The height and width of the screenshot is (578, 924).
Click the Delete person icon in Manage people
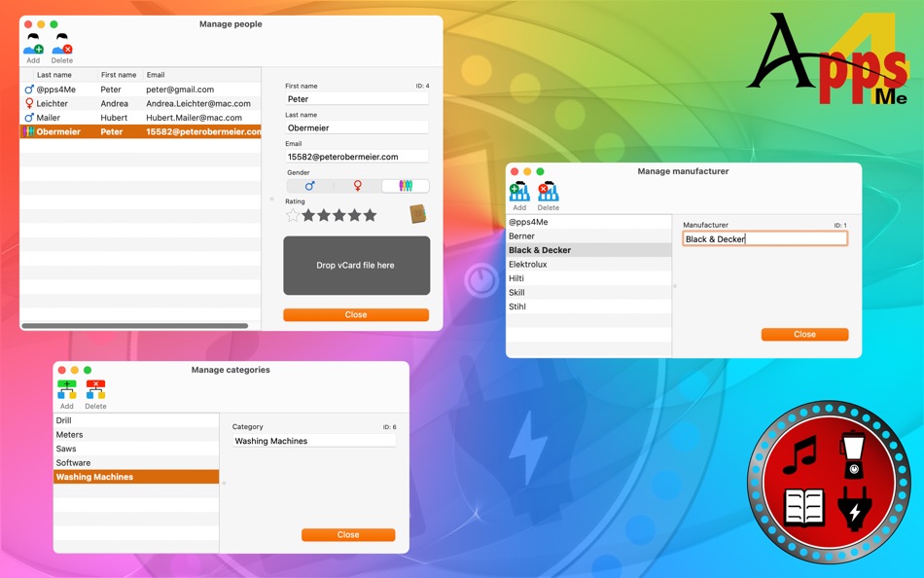[60, 44]
